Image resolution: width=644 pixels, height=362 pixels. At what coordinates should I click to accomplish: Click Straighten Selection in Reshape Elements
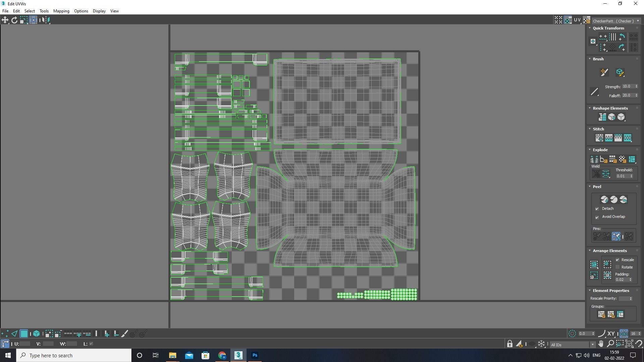(602, 117)
